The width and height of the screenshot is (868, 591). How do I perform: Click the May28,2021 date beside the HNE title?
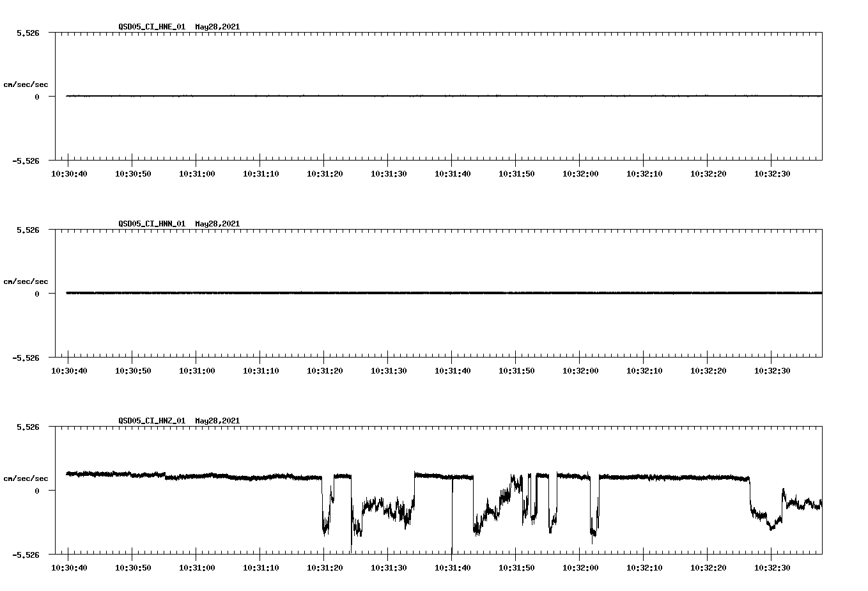pos(217,27)
